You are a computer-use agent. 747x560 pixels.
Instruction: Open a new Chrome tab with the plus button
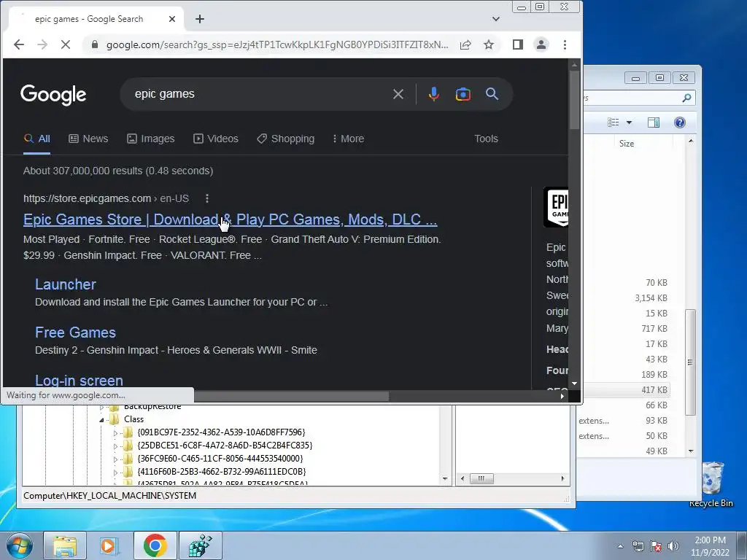tap(200, 19)
